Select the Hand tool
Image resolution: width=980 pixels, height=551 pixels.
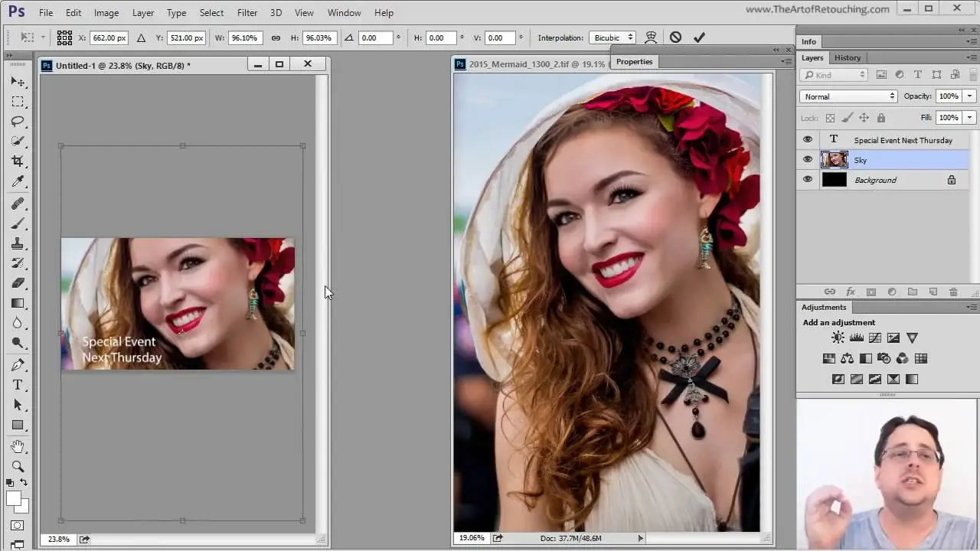(x=18, y=446)
